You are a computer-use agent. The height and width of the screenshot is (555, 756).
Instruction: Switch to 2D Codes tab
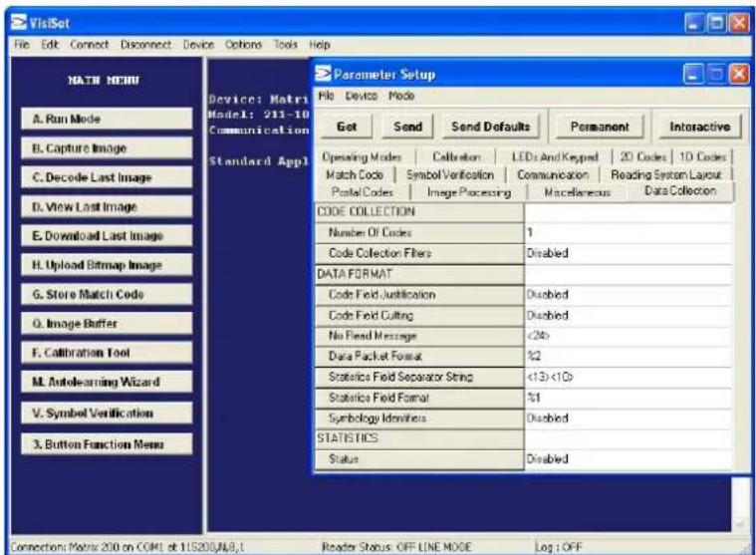[x=642, y=156]
